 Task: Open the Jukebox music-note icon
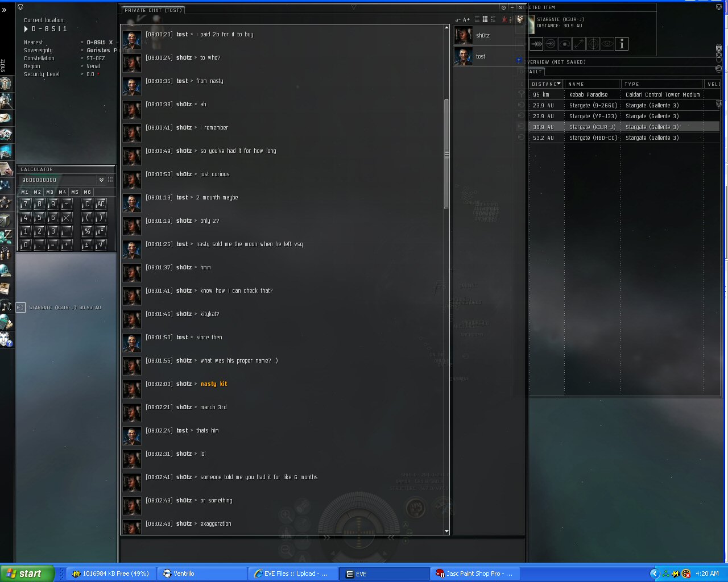6,305
